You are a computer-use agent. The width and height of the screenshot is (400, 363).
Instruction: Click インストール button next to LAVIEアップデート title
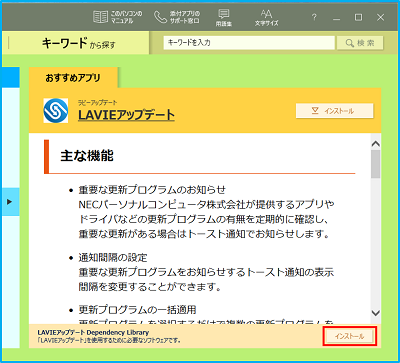coord(334,111)
